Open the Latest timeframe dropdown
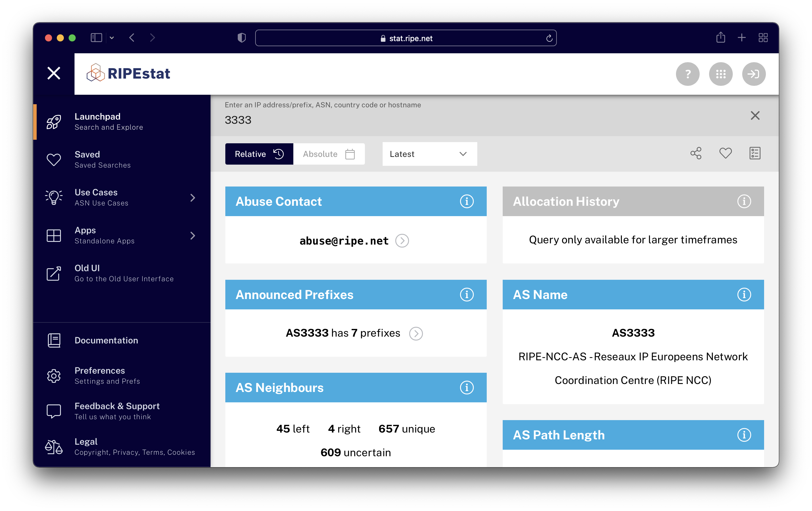Image resolution: width=812 pixels, height=511 pixels. coord(429,154)
